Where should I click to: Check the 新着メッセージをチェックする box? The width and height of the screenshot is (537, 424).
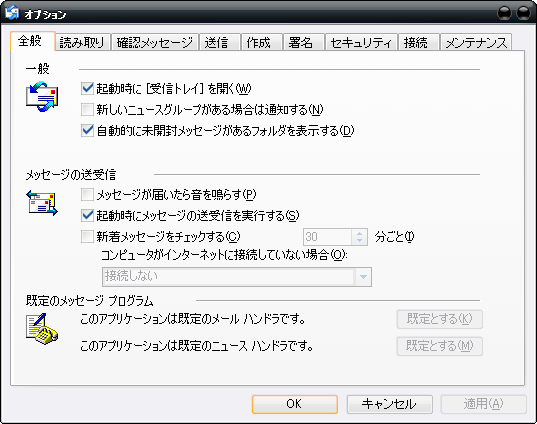pos(87,236)
